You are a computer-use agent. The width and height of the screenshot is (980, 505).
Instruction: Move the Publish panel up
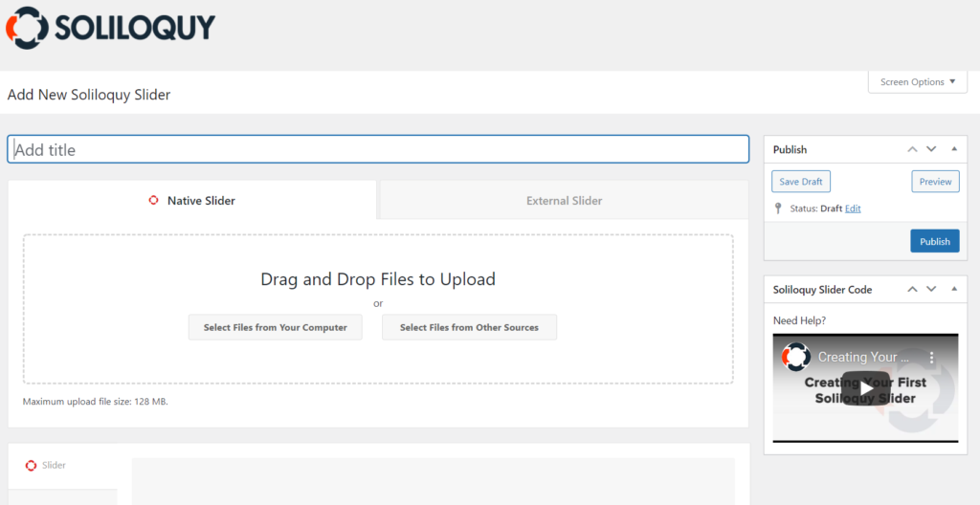(x=912, y=149)
